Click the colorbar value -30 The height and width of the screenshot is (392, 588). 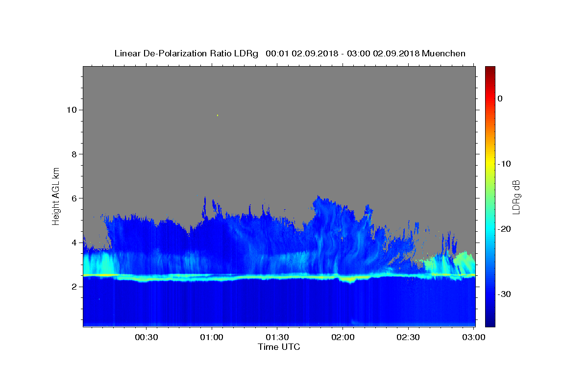click(504, 294)
